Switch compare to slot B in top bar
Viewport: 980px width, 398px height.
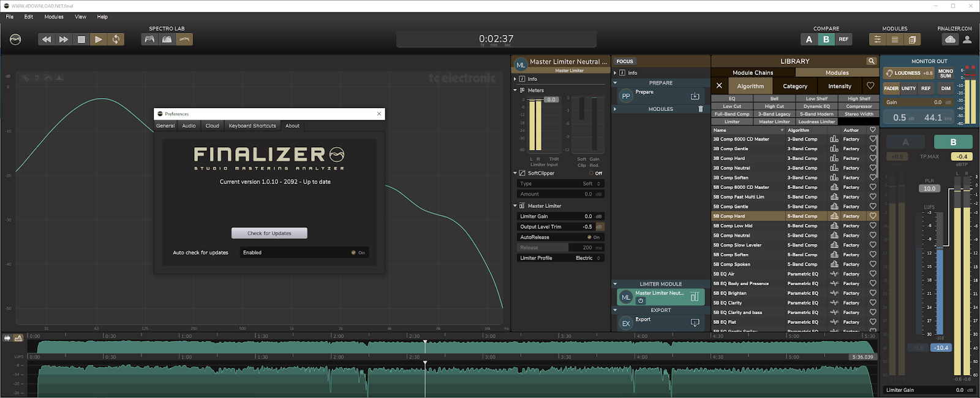point(826,39)
